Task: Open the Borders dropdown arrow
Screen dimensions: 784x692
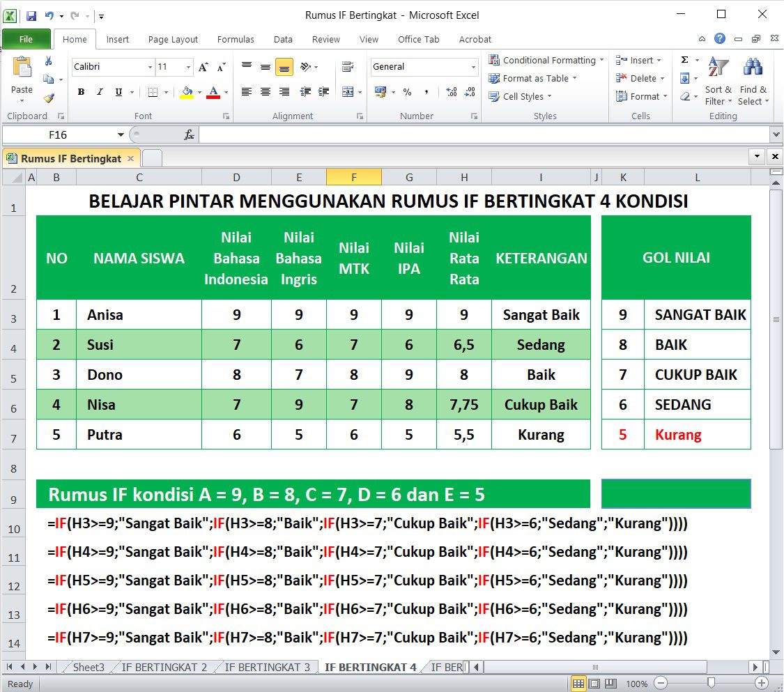Action: point(166,92)
